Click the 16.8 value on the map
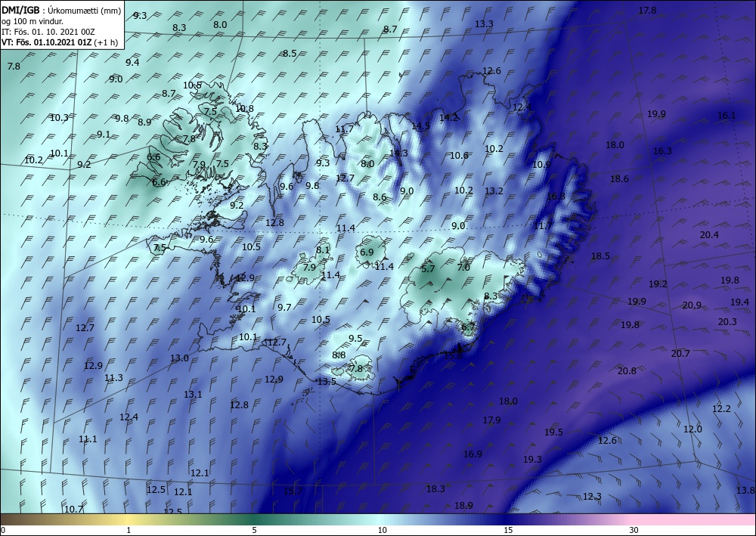 tap(556, 196)
